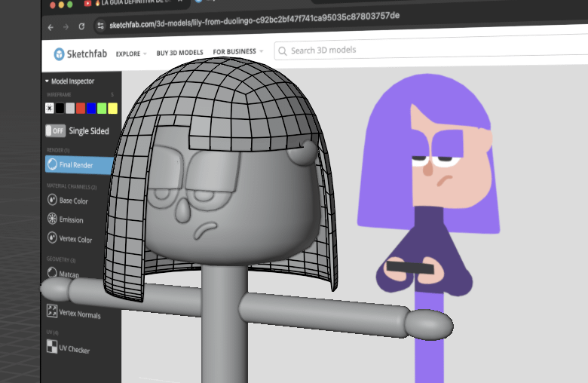Image resolution: width=588 pixels, height=383 pixels.
Task: Set wireframe color to blue
Action: pyautogui.click(x=91, y=108)
